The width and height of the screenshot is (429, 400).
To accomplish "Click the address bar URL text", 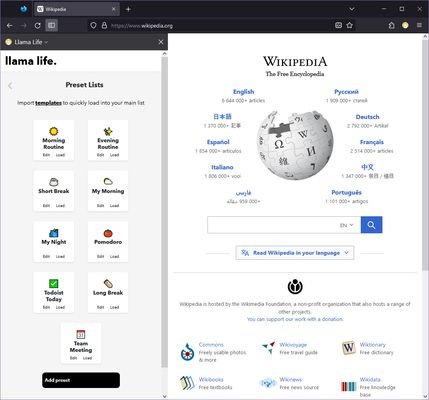I will point(142,26).
